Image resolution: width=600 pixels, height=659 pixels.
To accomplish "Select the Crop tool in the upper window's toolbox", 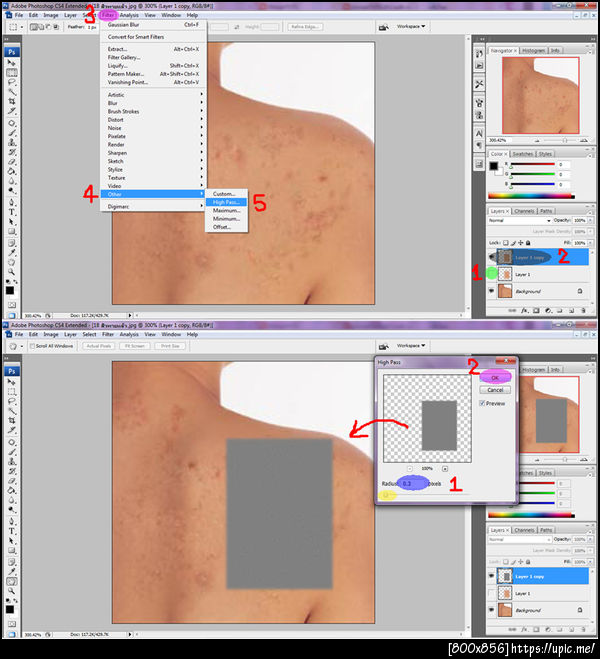I will coord(11,102).
